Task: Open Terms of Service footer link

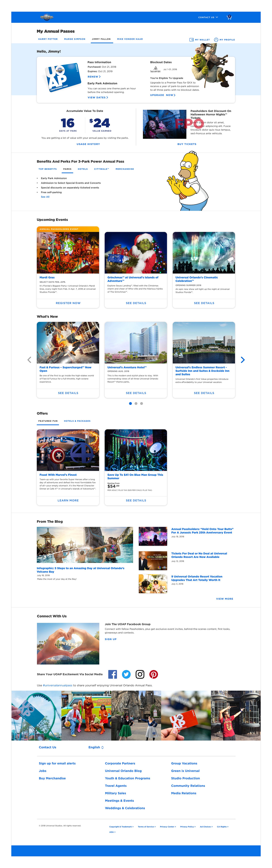Action: tap(147, 827)
